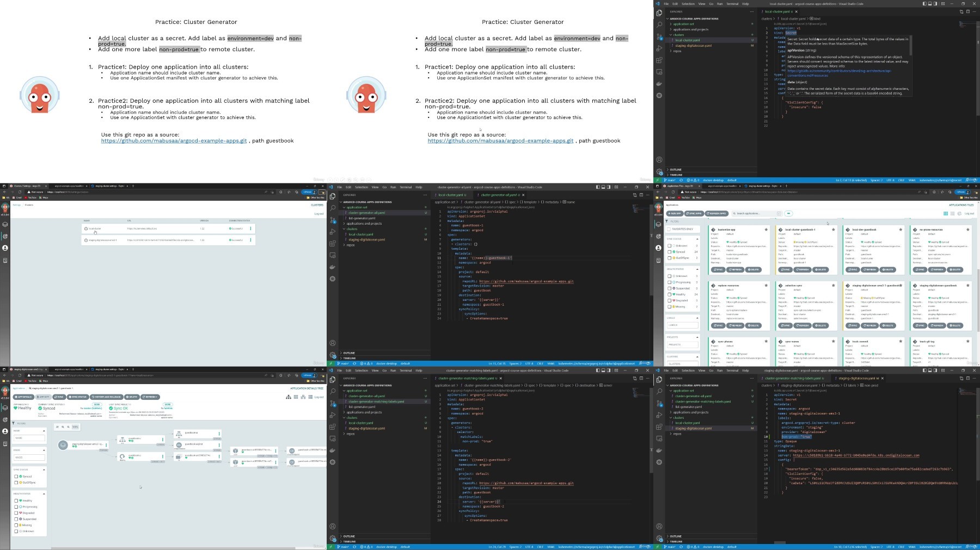Image resolution: width=980 pixels, height=550 pixels.
Task: Open kebab menu on local-cluster row in Clusters settings
Action: pyautogui.click(x=250, y=228)
